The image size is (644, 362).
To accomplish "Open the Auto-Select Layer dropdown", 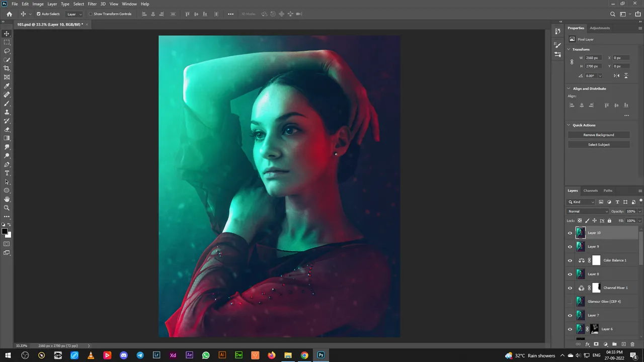I will pos(74,14).
